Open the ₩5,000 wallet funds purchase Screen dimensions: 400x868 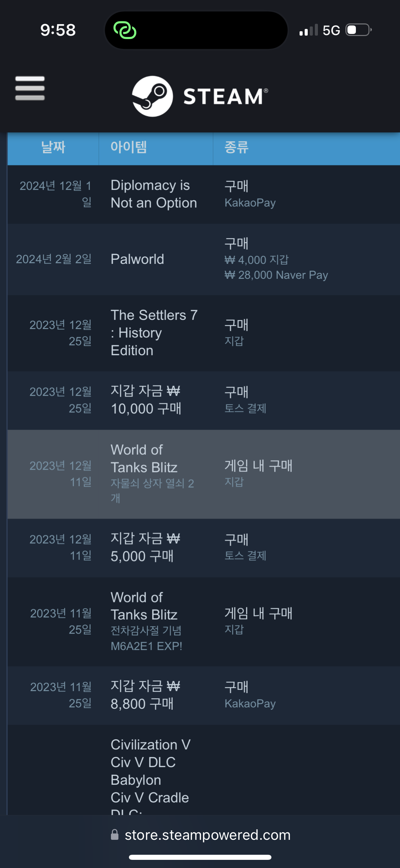point(204,548)
